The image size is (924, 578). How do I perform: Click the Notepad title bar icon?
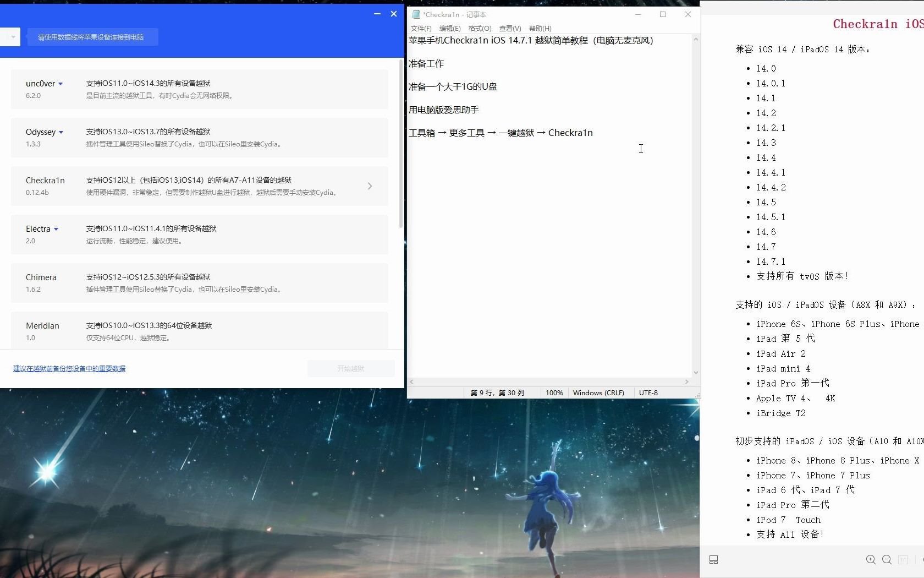click(x=416, y=14)
